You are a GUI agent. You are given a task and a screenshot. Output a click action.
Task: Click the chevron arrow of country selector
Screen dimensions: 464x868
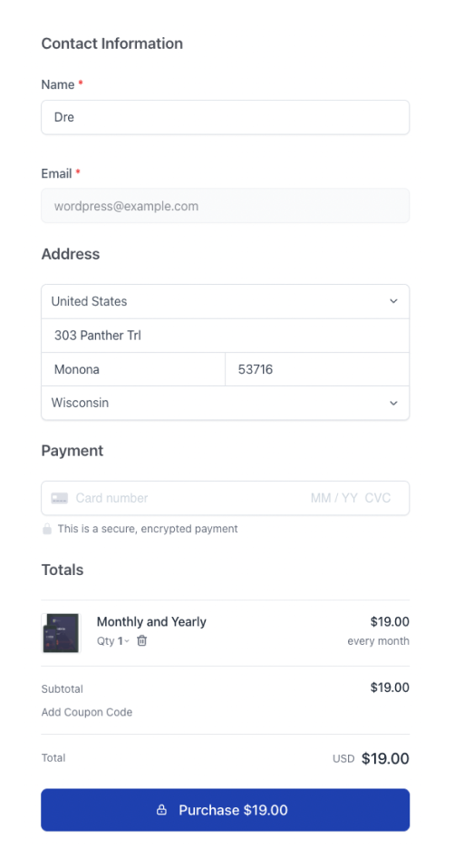[393, 302]
